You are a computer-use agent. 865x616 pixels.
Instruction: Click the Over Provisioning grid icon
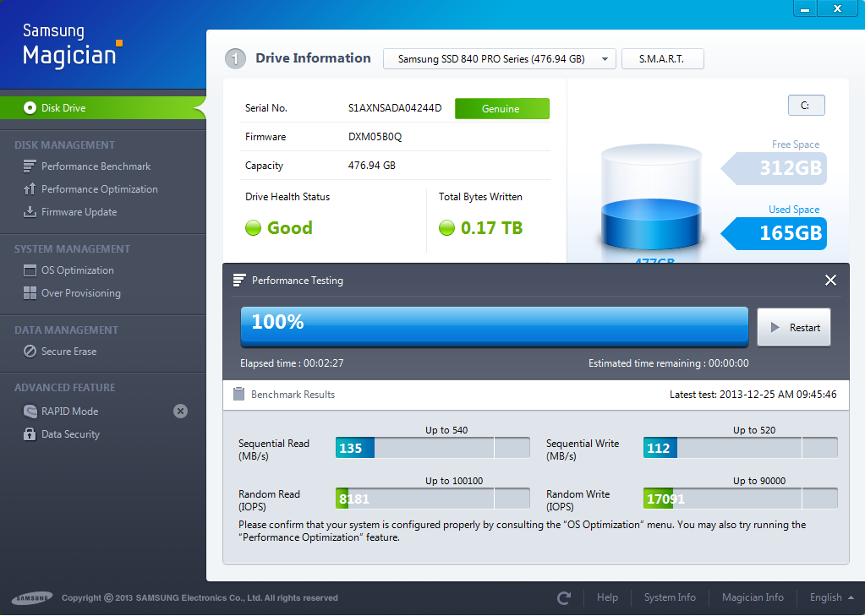(30, 293)
